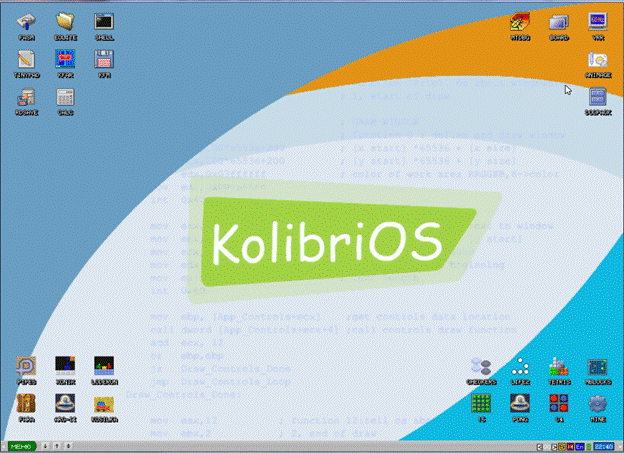This screenshot has width=624, height=453.
Task: Click the red X tray icon
Action: [571, 447]
